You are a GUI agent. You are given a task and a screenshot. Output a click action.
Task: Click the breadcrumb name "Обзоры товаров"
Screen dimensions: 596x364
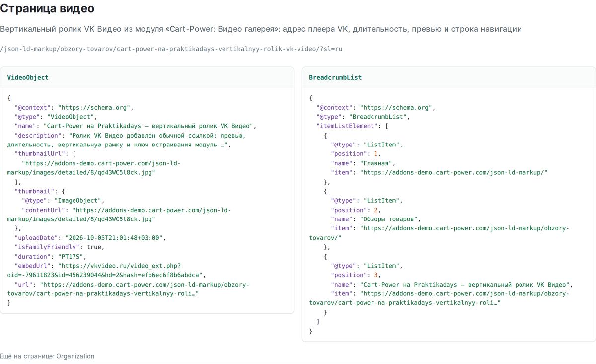390,219
